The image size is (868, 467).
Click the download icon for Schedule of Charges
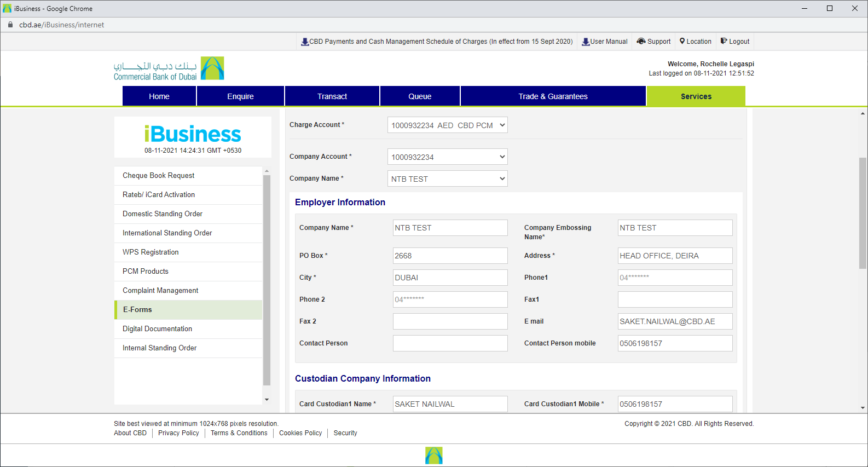point(305,42)
